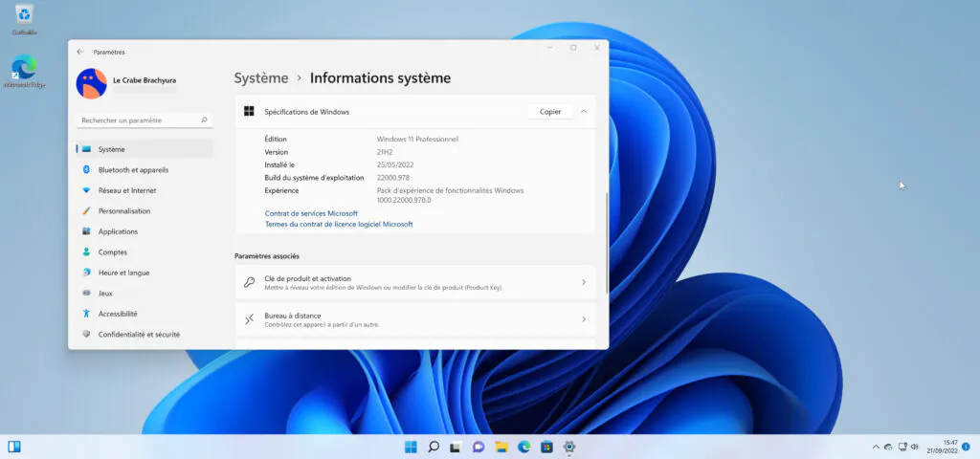Focus the Rechercher un paramètre field
The width and height of the screenshot is (980, 459).
145,120
